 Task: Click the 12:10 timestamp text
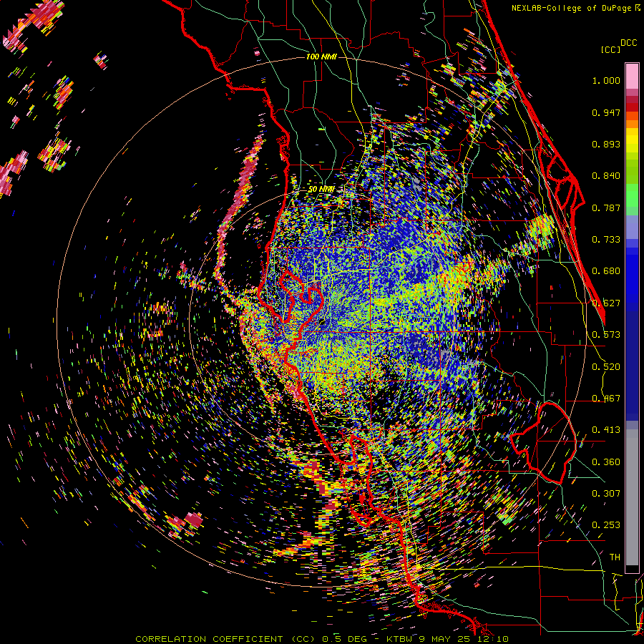point(494,639)
